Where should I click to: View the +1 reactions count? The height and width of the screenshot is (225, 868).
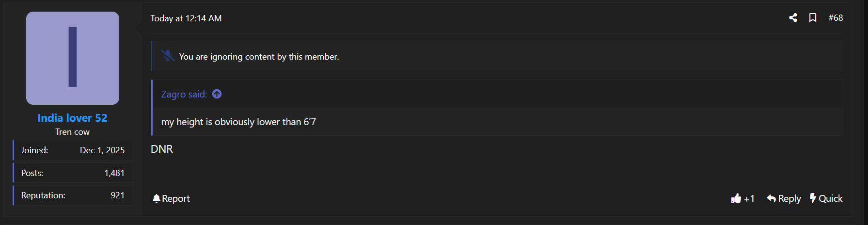749,199
